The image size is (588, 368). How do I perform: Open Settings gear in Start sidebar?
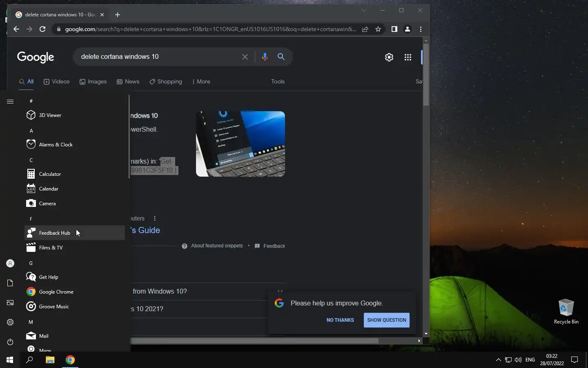[x=10, y=322]
